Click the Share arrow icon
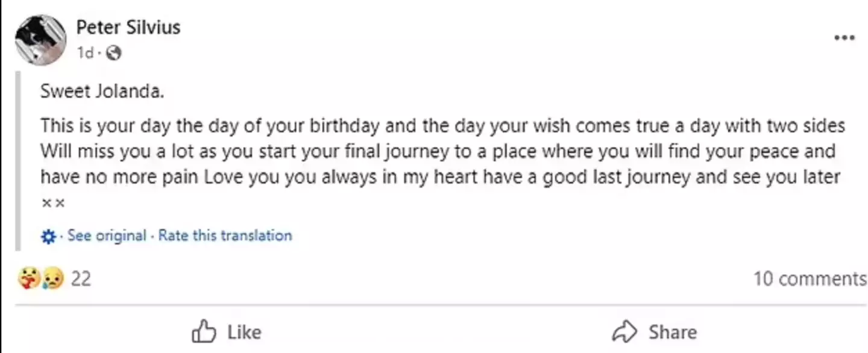The width and height of the screenshot is (868, 353). point(625,331)
